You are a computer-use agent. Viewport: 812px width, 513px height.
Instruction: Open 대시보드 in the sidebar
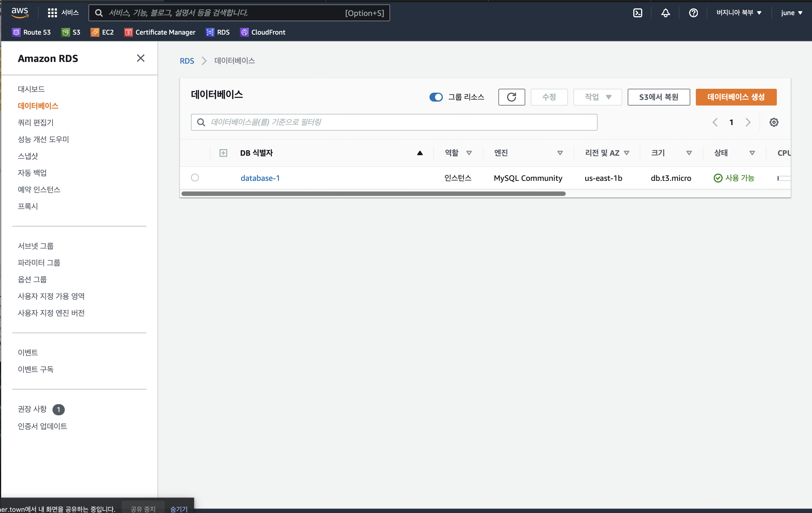click(31, 89)
